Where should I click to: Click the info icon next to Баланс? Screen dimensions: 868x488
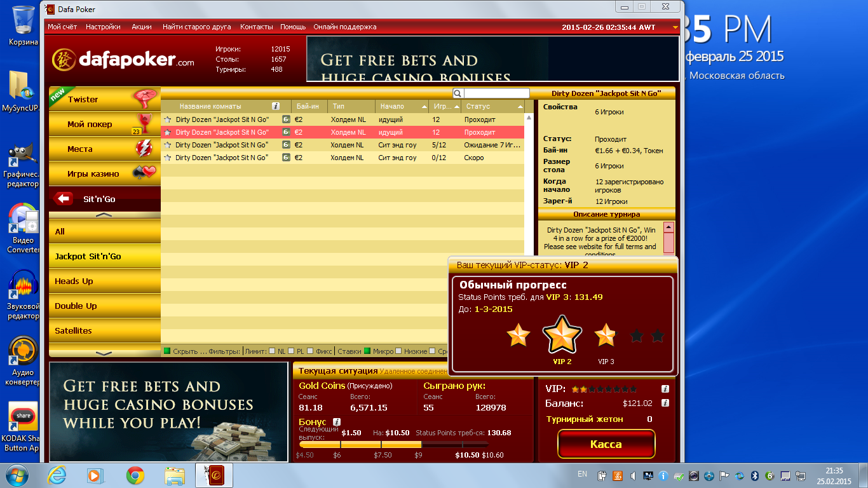pos(665,403)
